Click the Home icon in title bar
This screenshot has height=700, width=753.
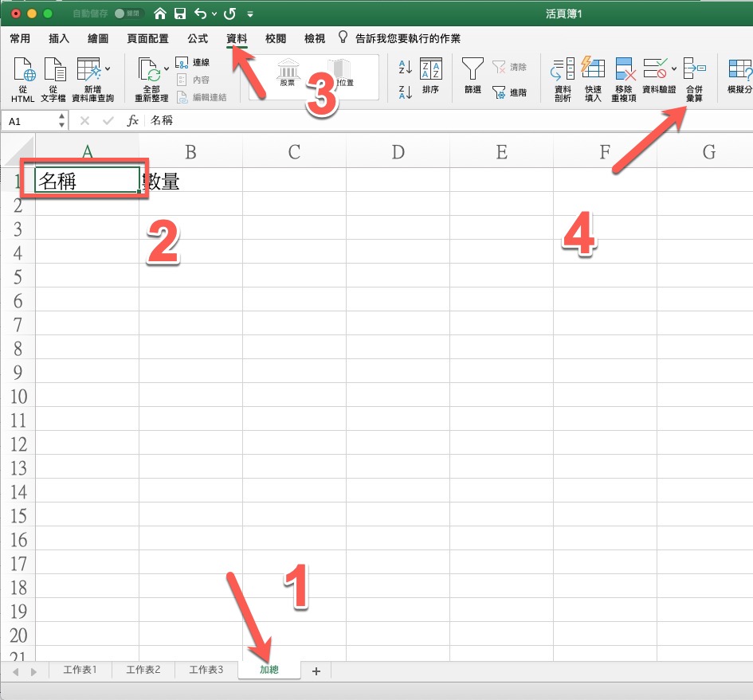(x=160, y=14)
